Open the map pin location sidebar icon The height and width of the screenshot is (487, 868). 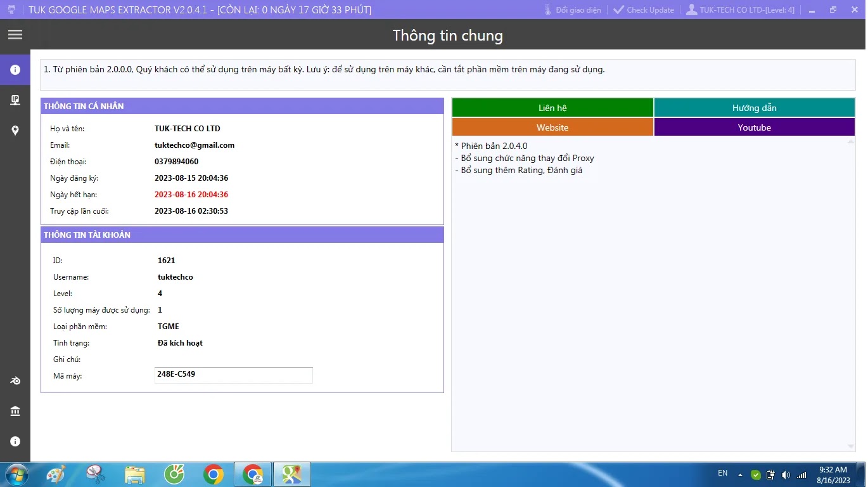[x=15, y=131]
